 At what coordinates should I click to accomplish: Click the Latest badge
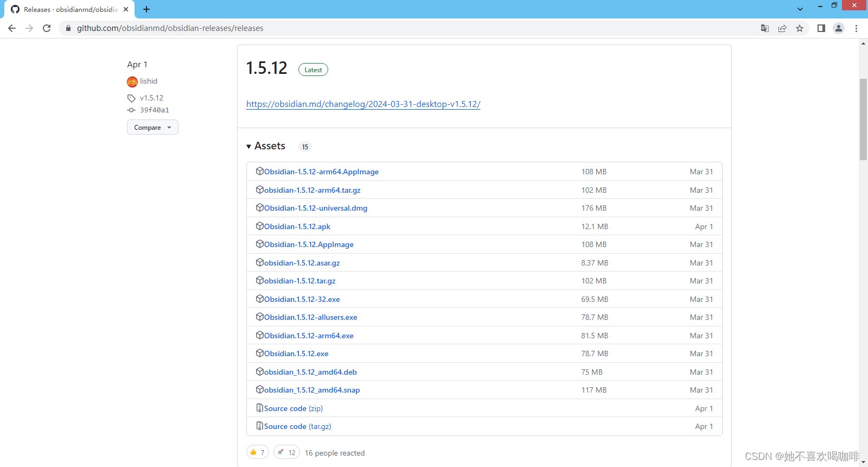tap(313, 70)
